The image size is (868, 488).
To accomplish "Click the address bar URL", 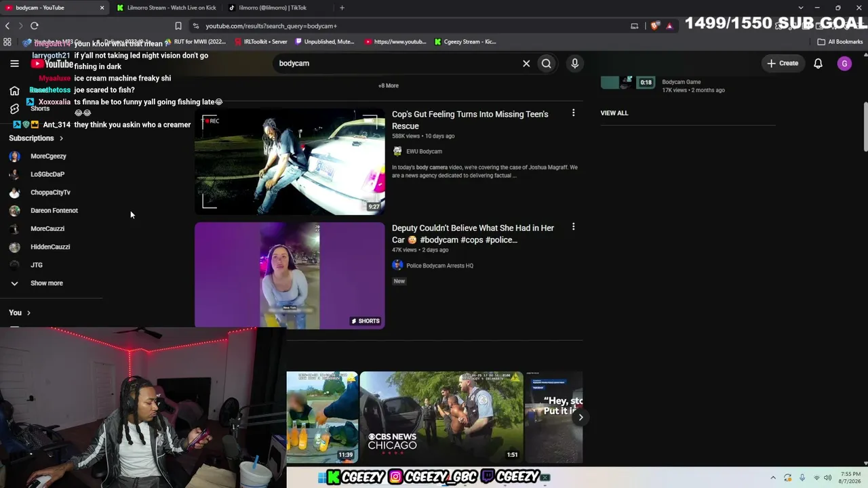I will tap(271, 26).
